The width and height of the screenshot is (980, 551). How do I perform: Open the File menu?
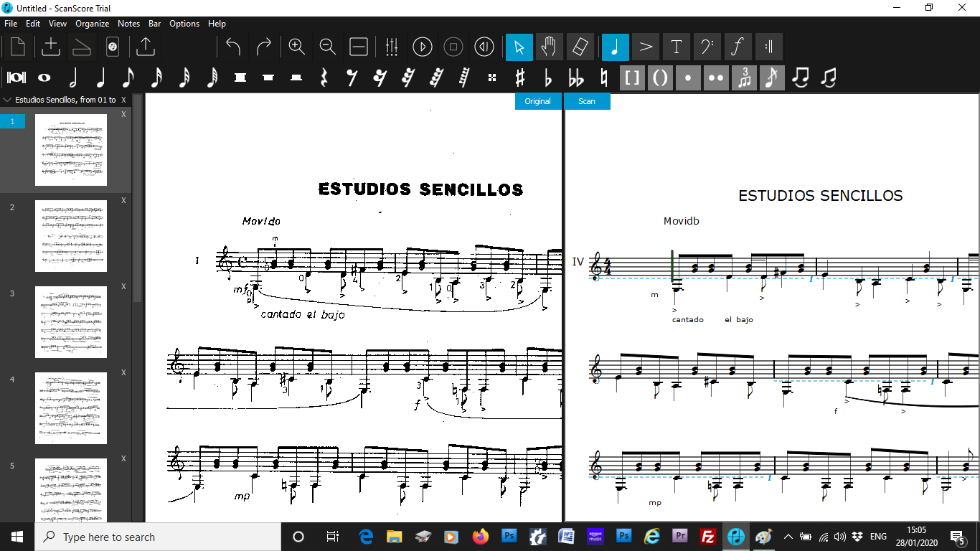pyautogui.click(x=11, y=24)
